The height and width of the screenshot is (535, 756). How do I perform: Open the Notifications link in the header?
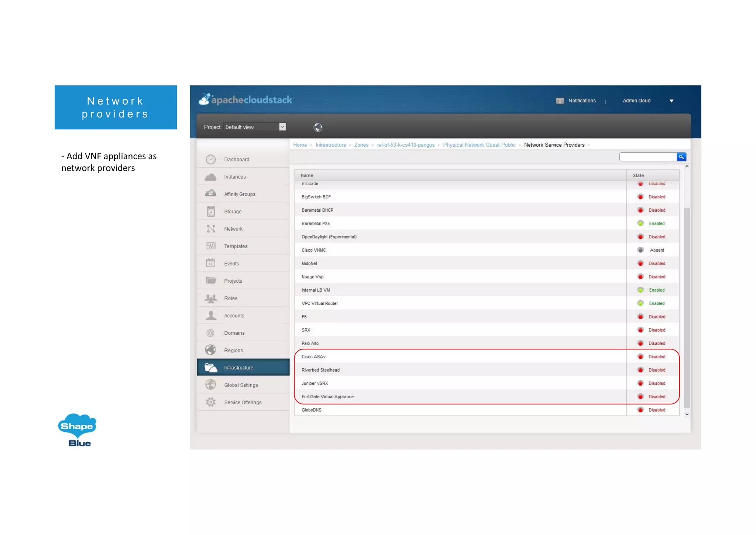(x=582, y=100)
